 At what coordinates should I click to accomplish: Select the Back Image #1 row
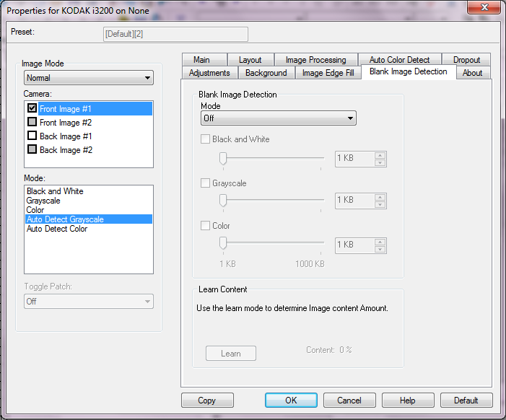(x=95, y=136)
